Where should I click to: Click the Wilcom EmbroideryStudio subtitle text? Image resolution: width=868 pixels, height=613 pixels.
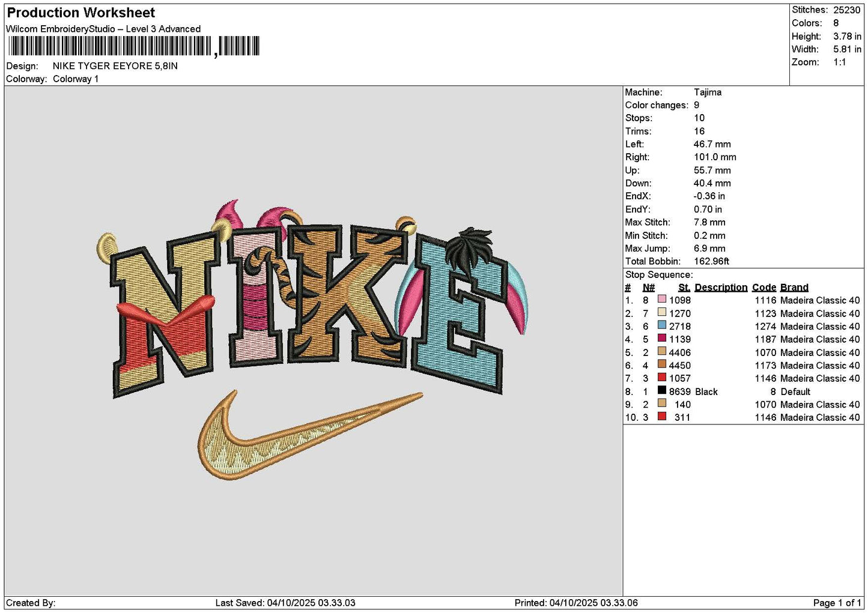(x=103, y=29)
